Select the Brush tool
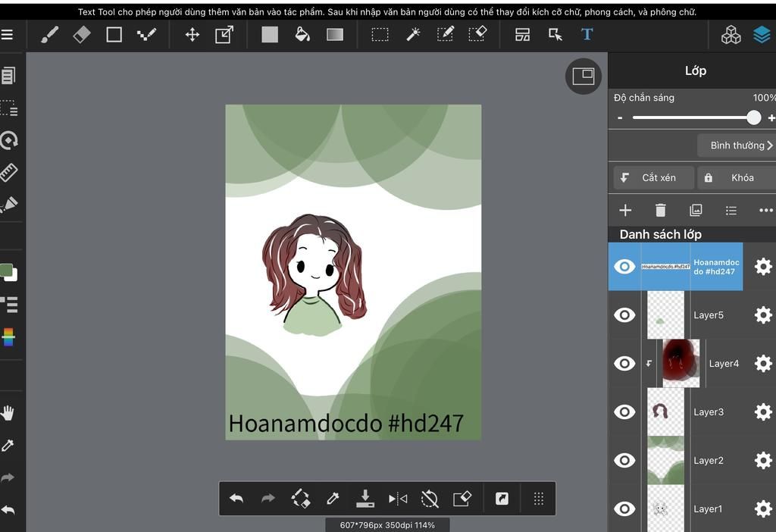The height and width of the screenshot is (532, 776). tap(49, 35)
